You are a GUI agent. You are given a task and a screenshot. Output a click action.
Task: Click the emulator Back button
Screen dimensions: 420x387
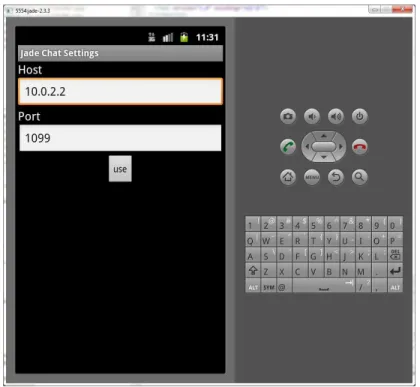[x=336, y=177]
